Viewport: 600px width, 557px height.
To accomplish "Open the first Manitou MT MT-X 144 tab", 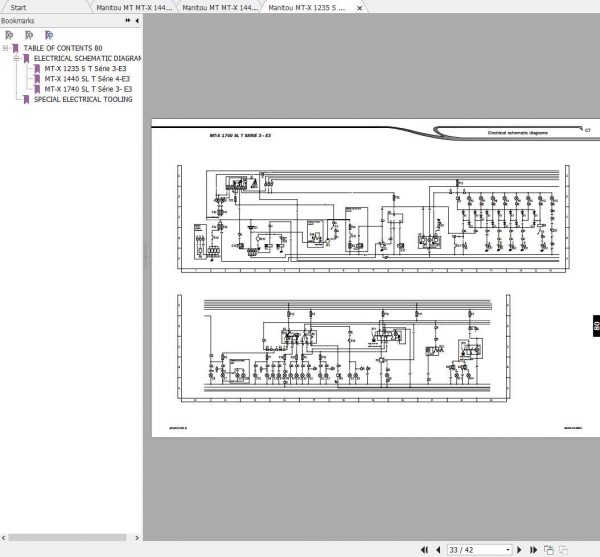I will click(134, 8).
